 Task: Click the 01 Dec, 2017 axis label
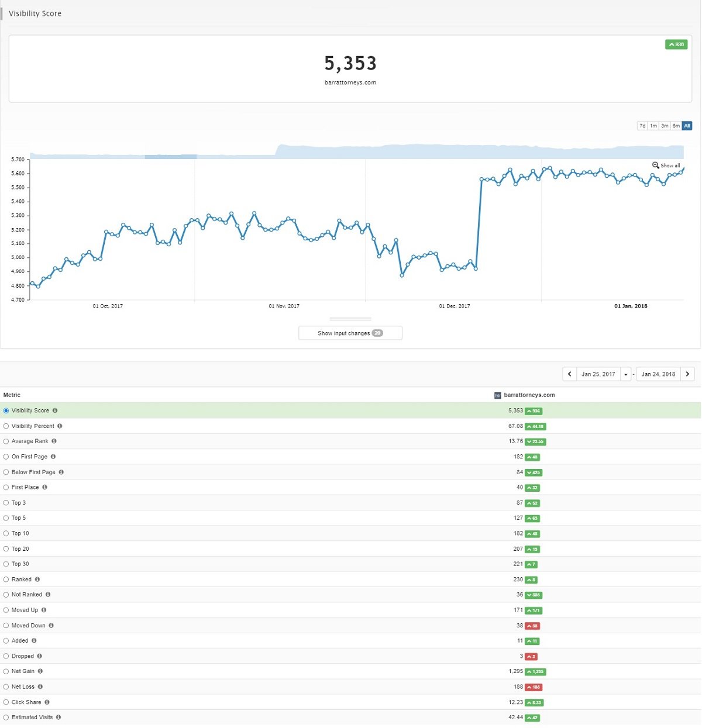click(x=455, y=306)
